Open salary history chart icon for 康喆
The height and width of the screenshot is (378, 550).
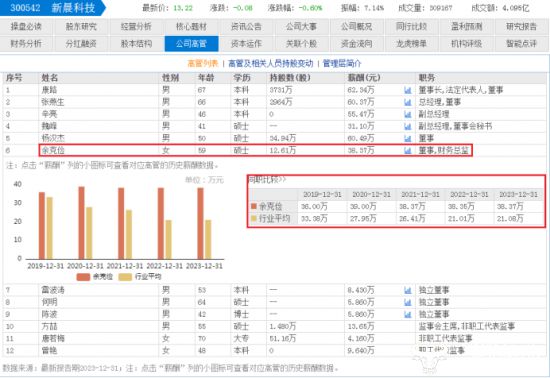tap(408, 90)
